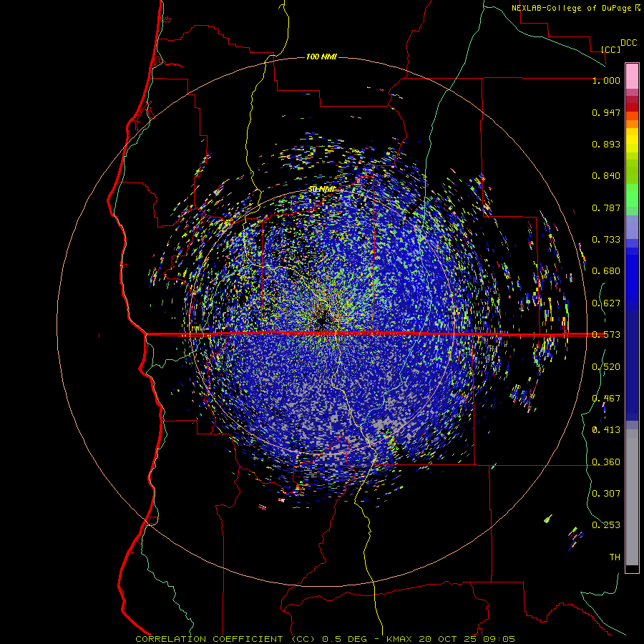Pick the olive-green band near 0.840

coord(632,171)
